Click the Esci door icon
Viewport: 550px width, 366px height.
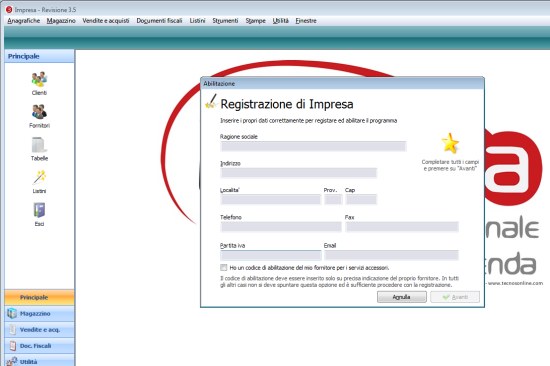coord(39,210)
